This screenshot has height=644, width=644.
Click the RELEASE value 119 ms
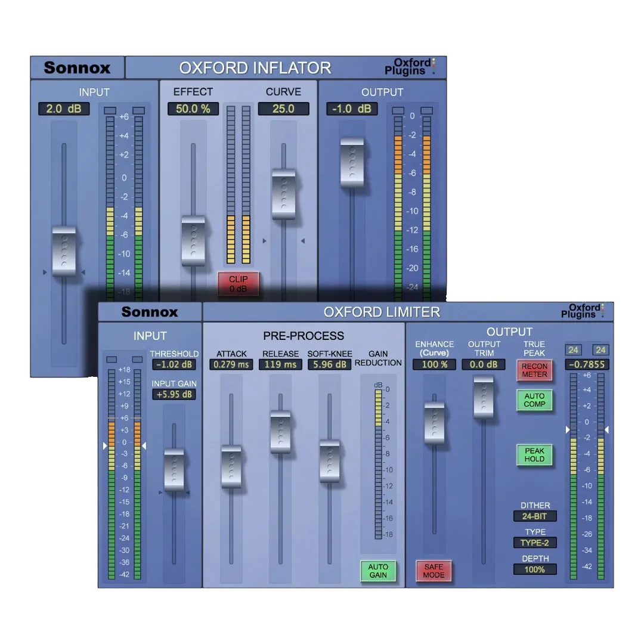click(280, 364)
